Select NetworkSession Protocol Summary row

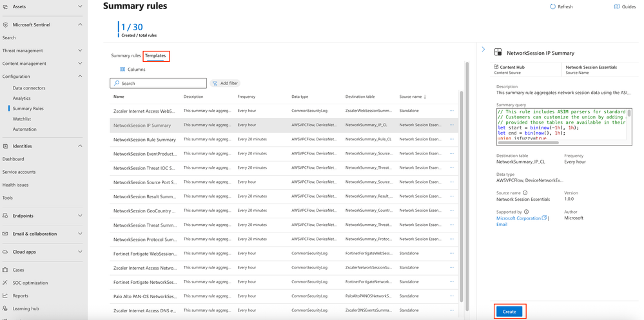pos(284,239)
